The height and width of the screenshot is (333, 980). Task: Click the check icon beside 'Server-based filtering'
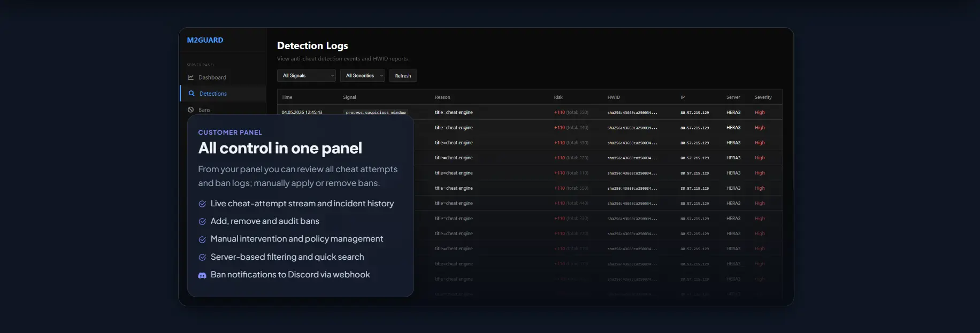202,257
